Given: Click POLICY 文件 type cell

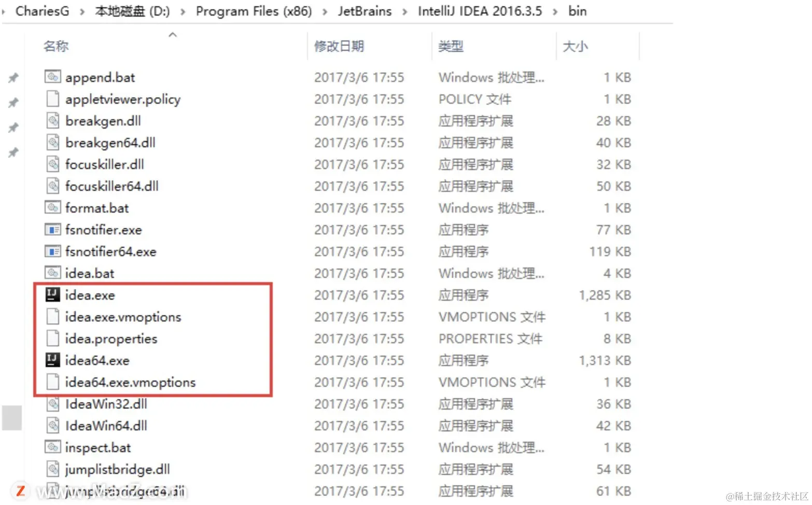Looking at the screenshot, I should (475, 99).
